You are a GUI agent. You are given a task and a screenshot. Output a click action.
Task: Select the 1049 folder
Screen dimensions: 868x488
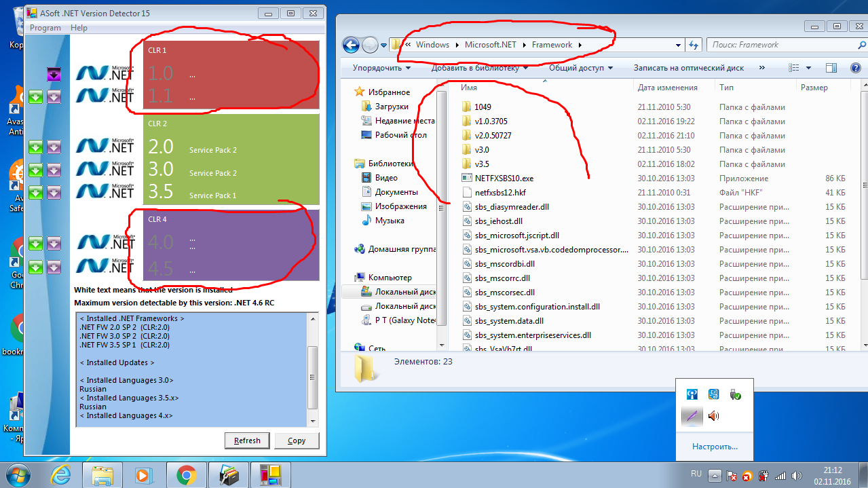click(x=483, y=107)
